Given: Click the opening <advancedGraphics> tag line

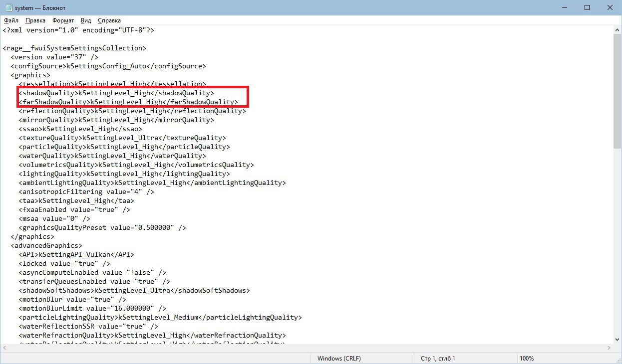Looking at the screenshot, I should (x=46, y=245).
